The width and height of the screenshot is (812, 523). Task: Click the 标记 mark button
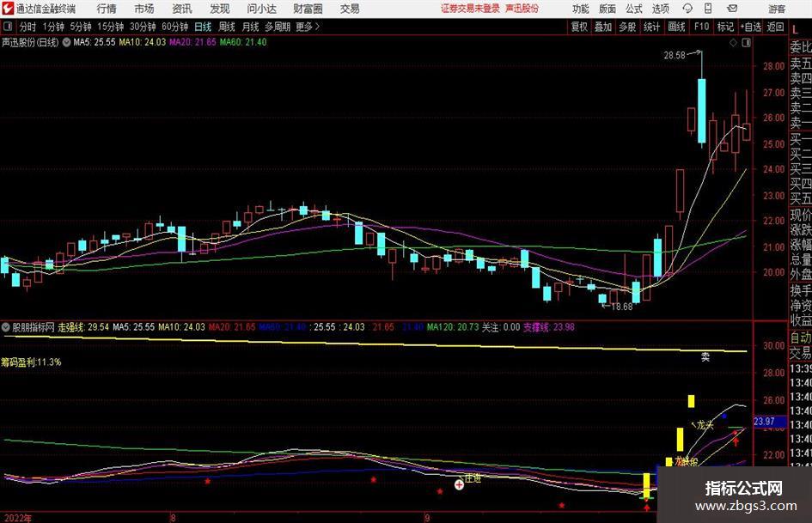[x=725, y=27]
